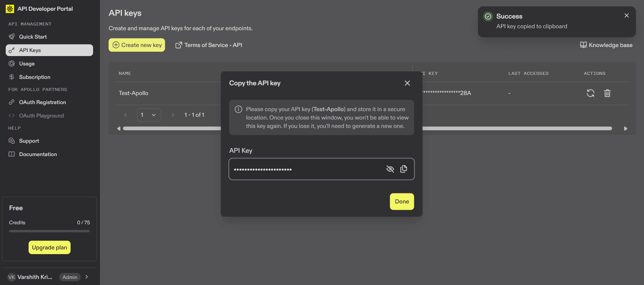
Task: Delete the Test-Apollo key via trash icon
Action: tap(607, 93)
